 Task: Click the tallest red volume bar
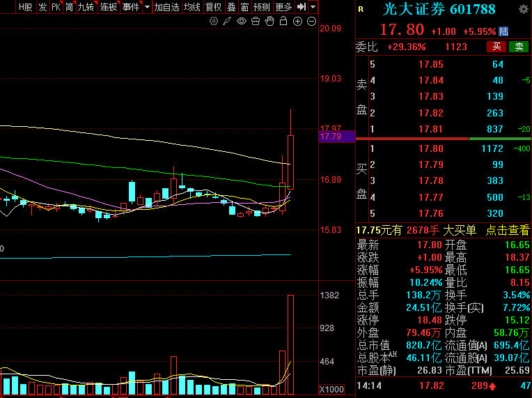click(291, 345)
